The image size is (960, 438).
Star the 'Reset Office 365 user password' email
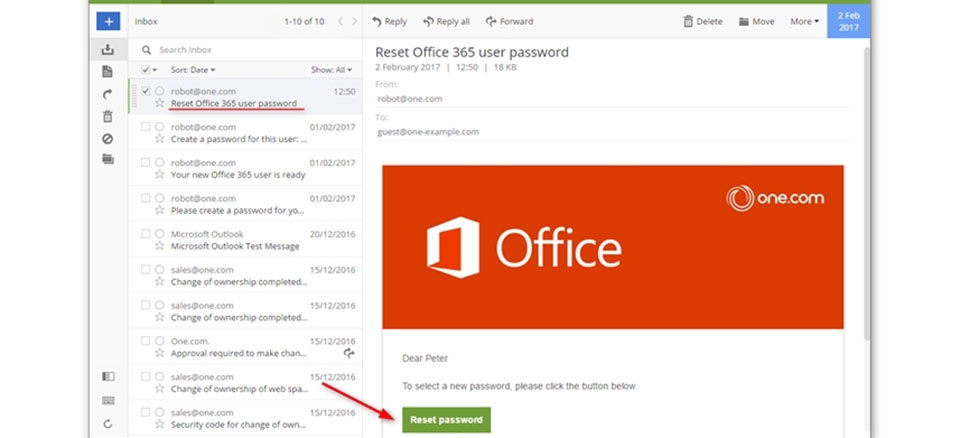click(160, 103)
